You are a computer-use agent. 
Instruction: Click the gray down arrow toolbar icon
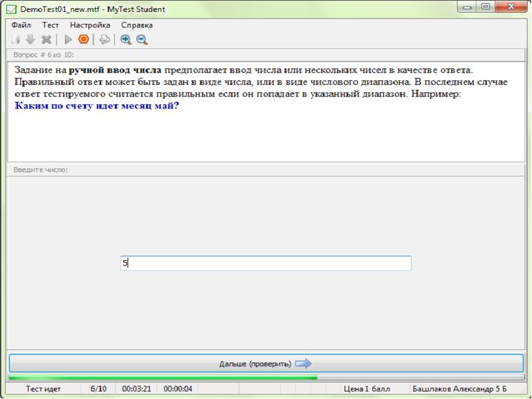(31, 39)
